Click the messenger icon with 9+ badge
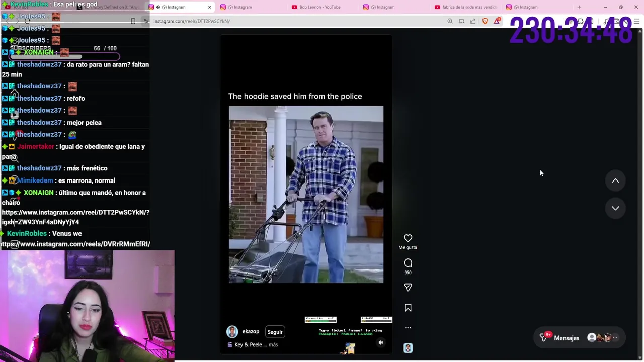644x362 pixels. (544, 337)
